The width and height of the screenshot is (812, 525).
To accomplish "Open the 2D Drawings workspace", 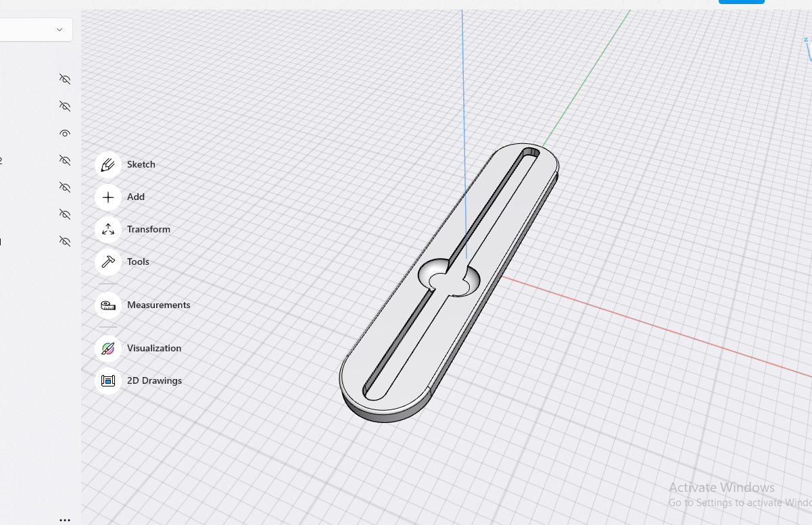I will 108,381.
